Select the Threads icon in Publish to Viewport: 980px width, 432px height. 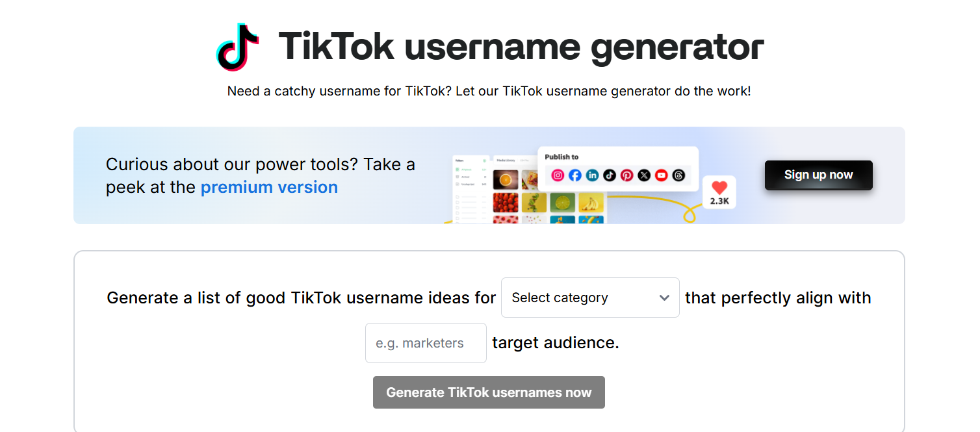(679, 175)
